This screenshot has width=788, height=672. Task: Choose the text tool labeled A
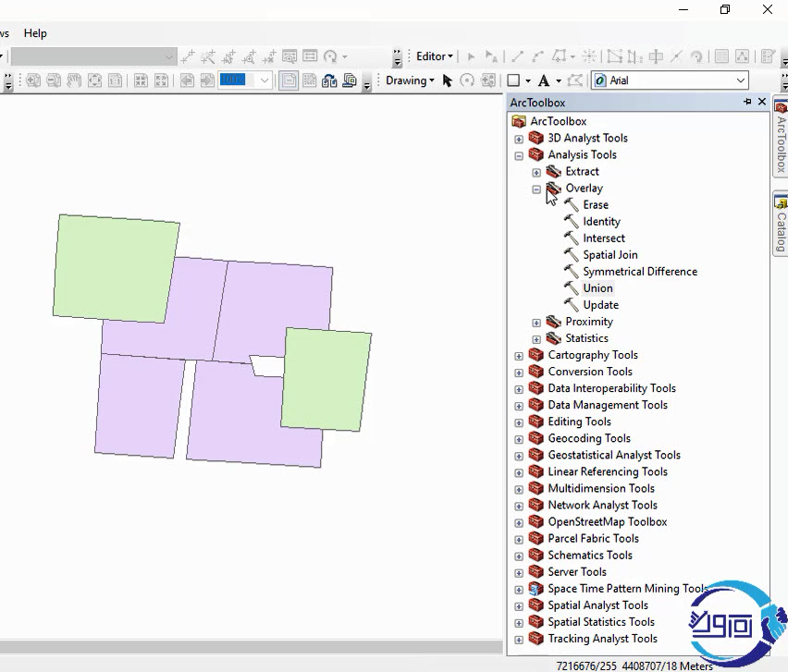[x=544, y=80]
